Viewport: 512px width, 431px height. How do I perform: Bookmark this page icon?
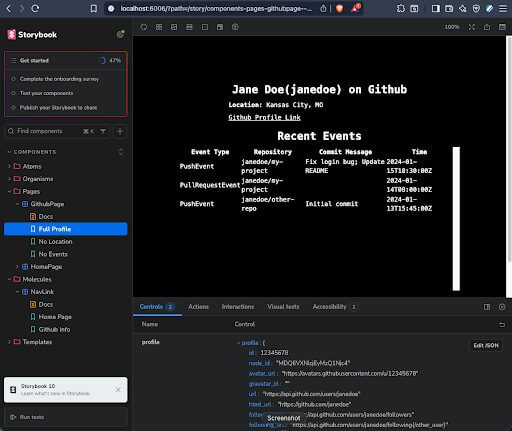94,9
